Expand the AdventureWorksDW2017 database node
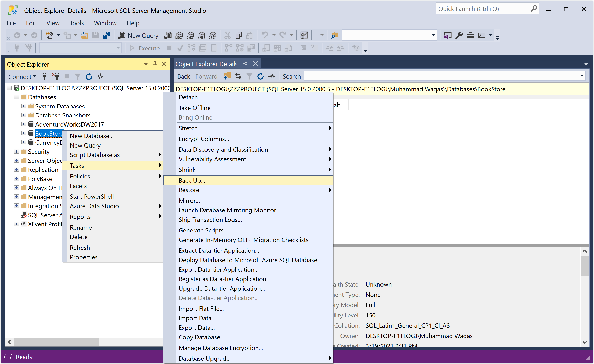 pyautogui.click(x=24, y=124)
